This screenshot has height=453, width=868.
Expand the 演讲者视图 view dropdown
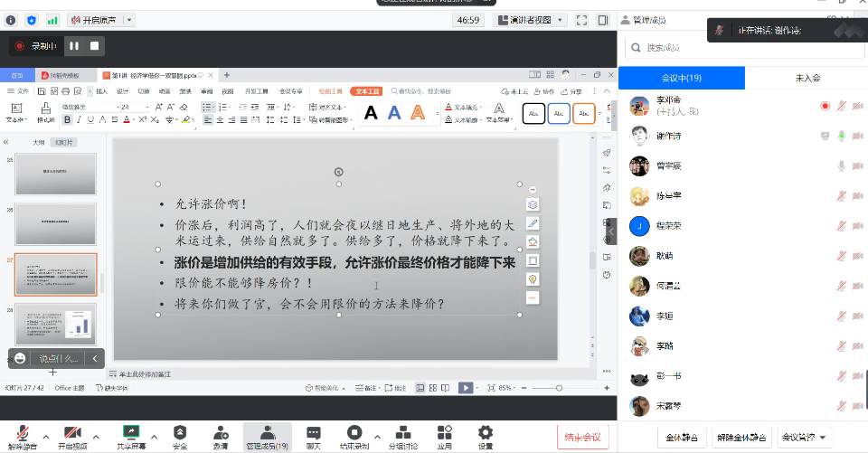coord(561,20)
